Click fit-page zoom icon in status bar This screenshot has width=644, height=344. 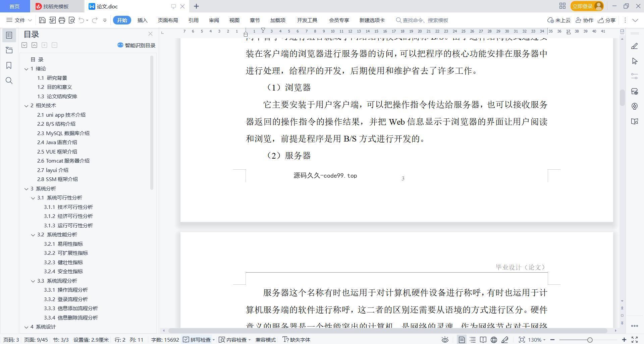click(522, 340)
